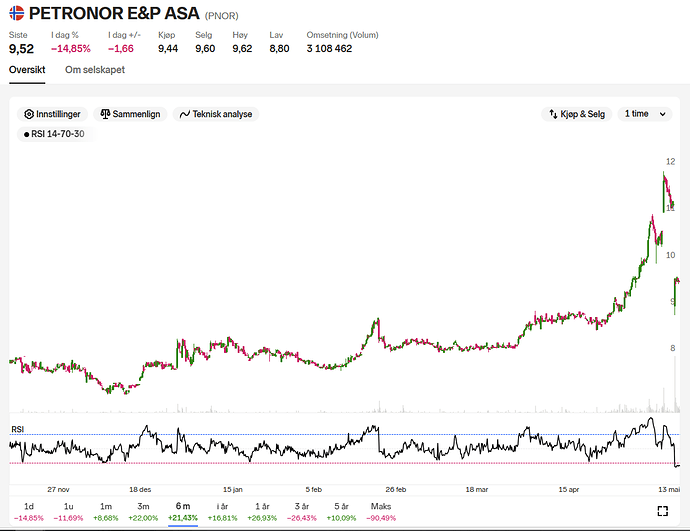The height and width of the screenshot is (531, 690).
Task: Click the Kjøp value 9,44
Action: 168,49
